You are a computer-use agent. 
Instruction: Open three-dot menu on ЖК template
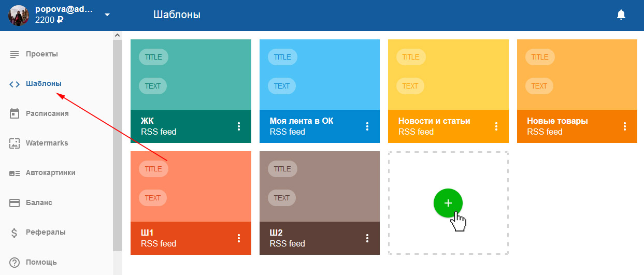[x=239, y=126]
